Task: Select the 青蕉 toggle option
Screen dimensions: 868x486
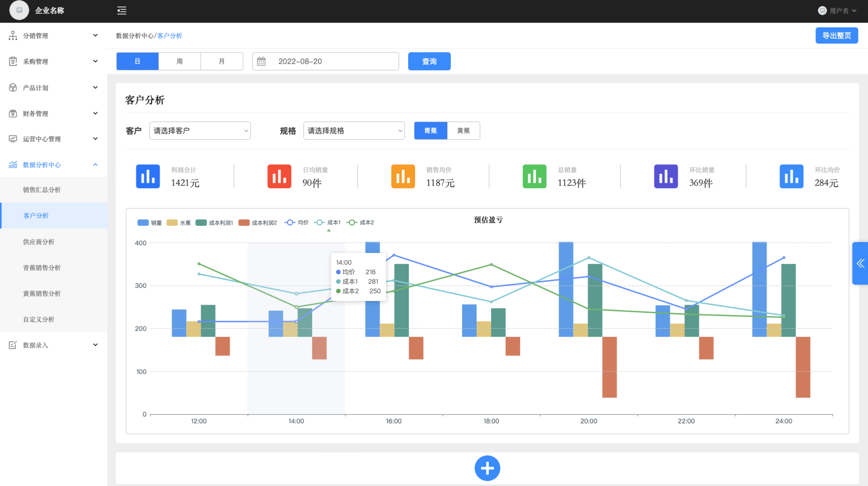Action: point(431,131)
